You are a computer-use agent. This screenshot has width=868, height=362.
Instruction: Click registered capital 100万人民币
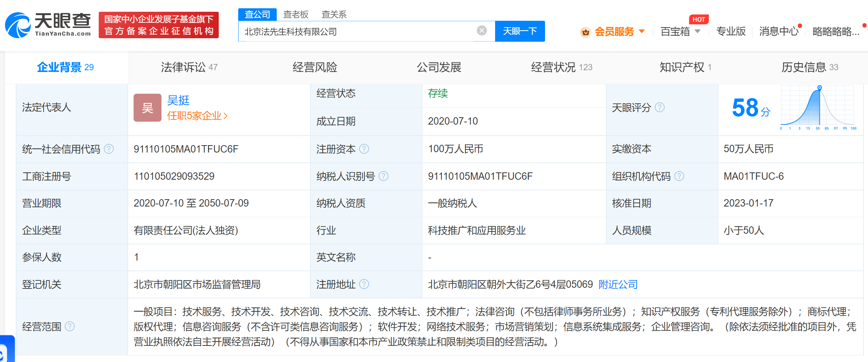[455, 149]
